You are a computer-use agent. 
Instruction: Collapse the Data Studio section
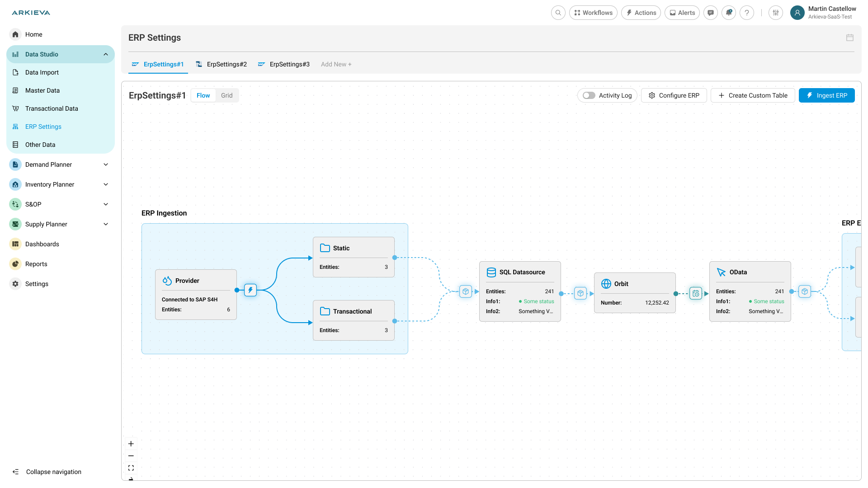pos(106,54)
